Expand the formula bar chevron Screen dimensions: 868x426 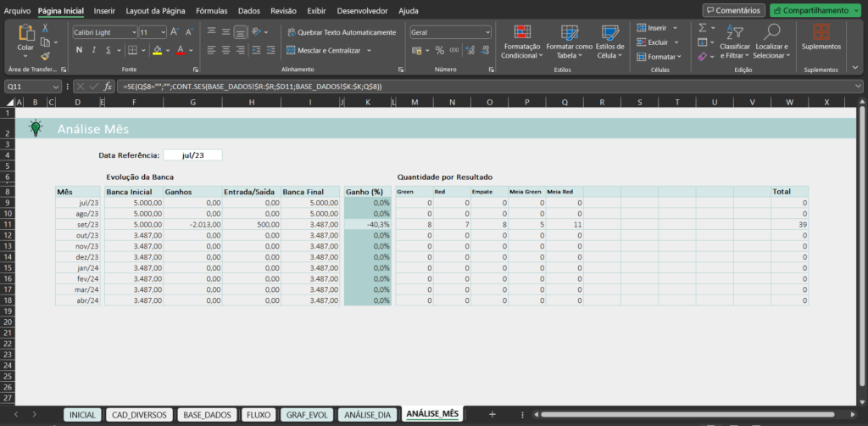point(858,87)
